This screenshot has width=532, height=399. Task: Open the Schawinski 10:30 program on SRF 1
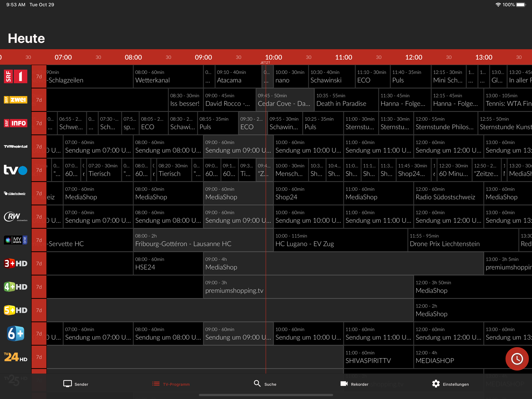click(x=332, y=76)
